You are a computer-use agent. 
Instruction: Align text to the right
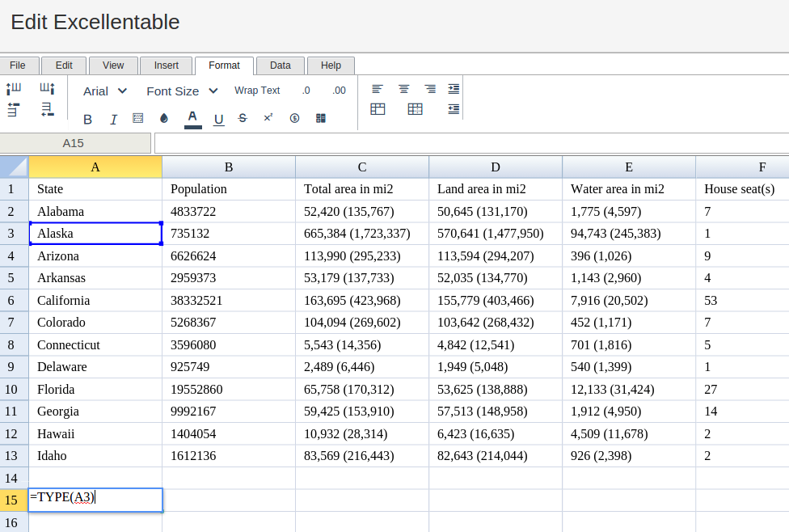(430, 89)
